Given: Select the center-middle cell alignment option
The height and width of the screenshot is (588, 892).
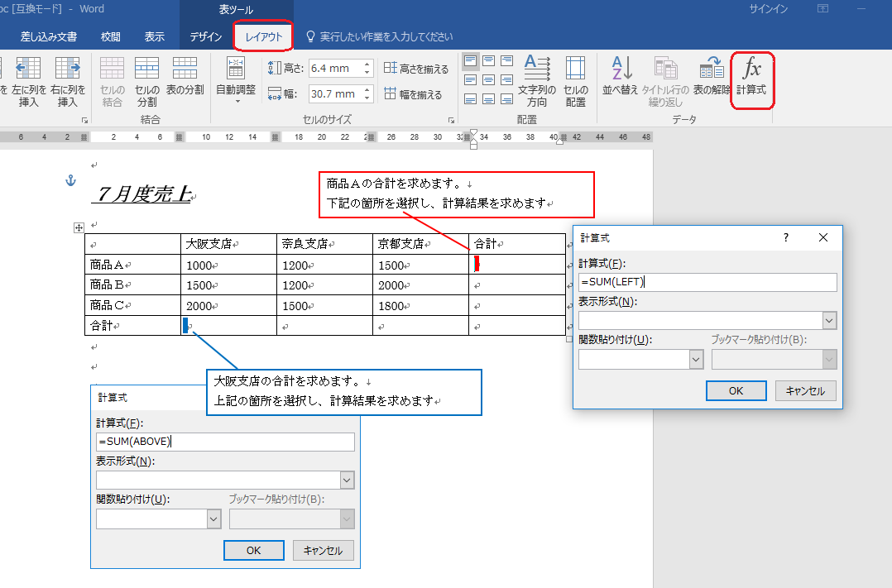Looking at the screenshot, I should 489,80.
